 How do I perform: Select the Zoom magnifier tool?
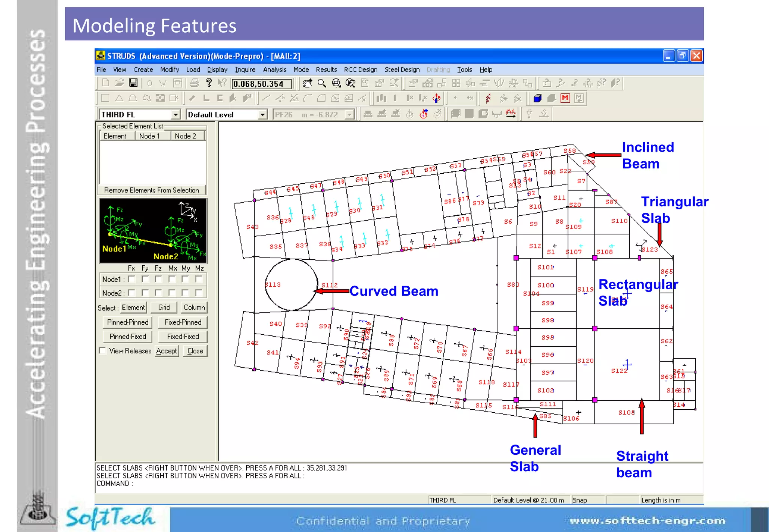coord(322,83)
